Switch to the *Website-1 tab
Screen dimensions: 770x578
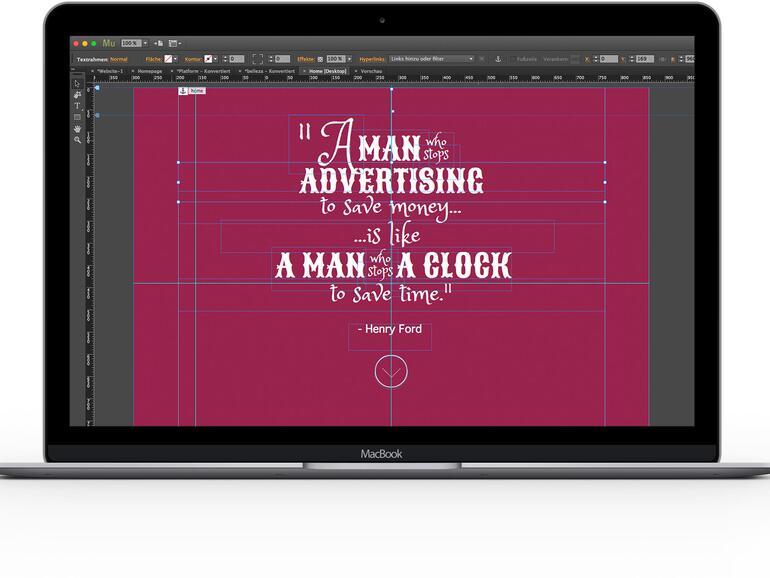pos(110,71)
